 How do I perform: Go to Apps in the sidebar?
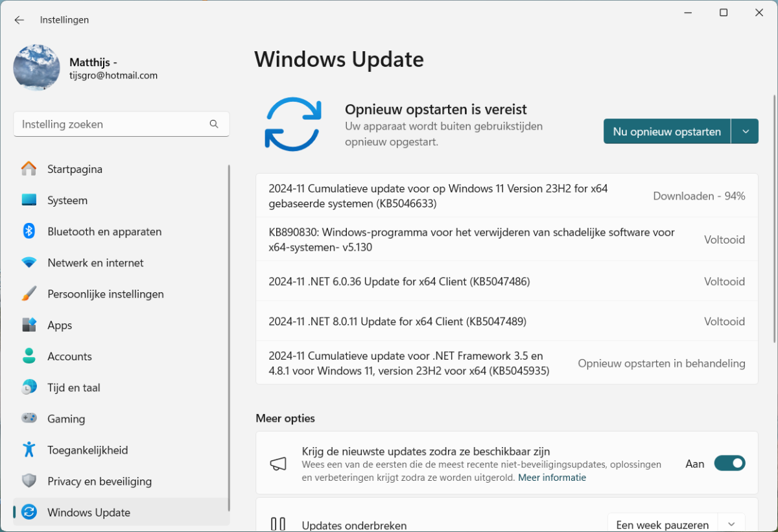click(60, 325)
